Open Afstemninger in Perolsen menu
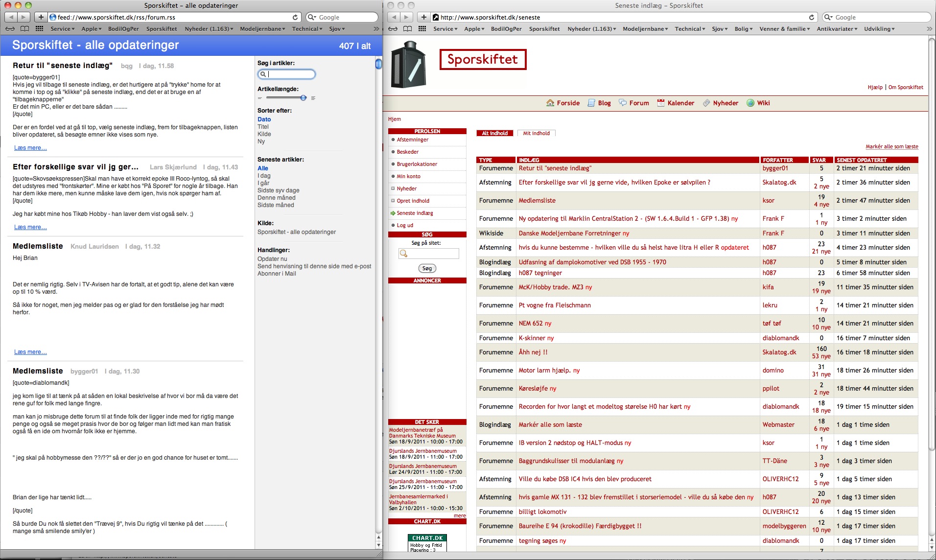The height and width of the screenshot is (560, 936). tap(413, 140)
